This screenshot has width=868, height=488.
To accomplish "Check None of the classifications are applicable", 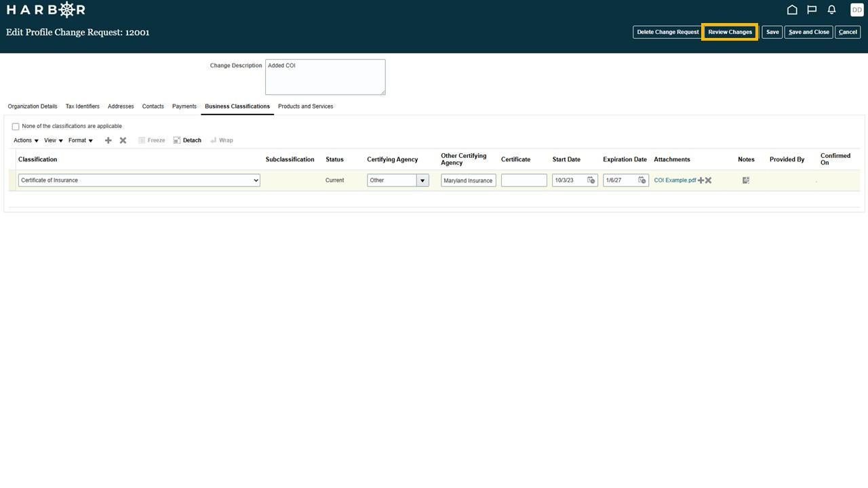I will pyautogui.click(x=16, y=127).
